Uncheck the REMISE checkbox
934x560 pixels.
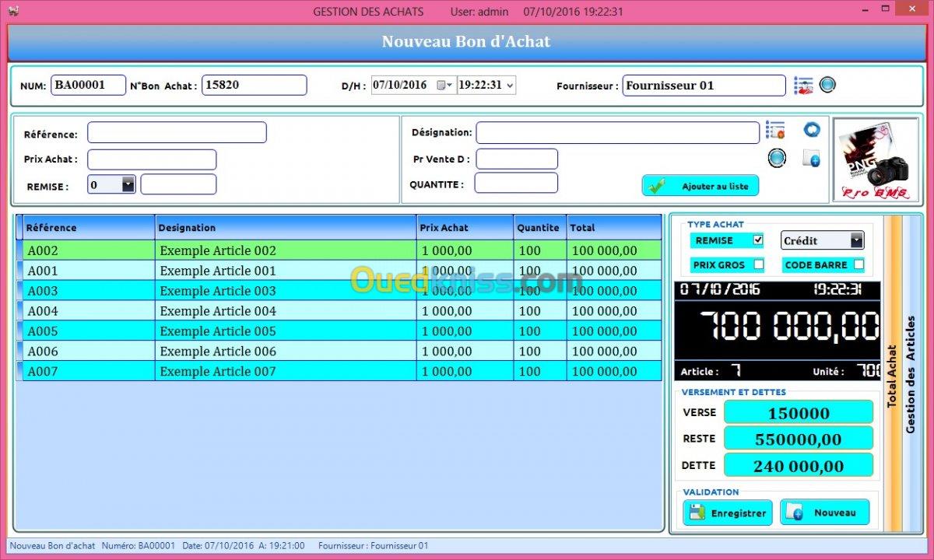click(x=758, y=240)
